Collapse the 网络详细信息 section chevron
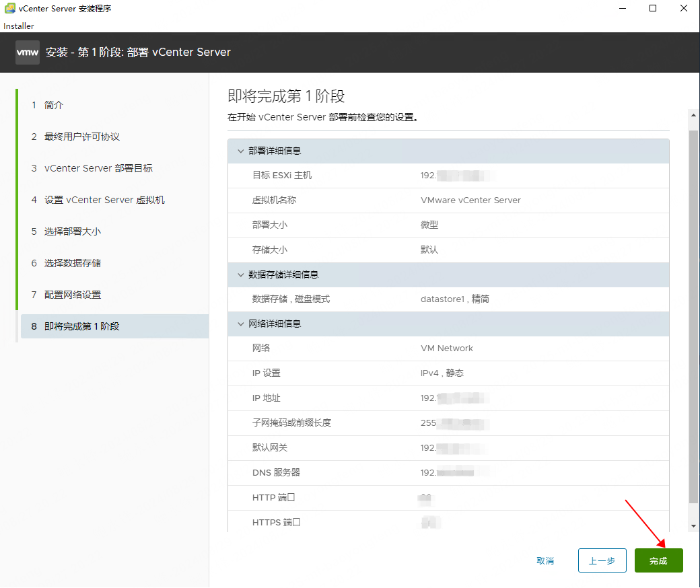Viewport: 700px width, 588px height. click(241, 324)
